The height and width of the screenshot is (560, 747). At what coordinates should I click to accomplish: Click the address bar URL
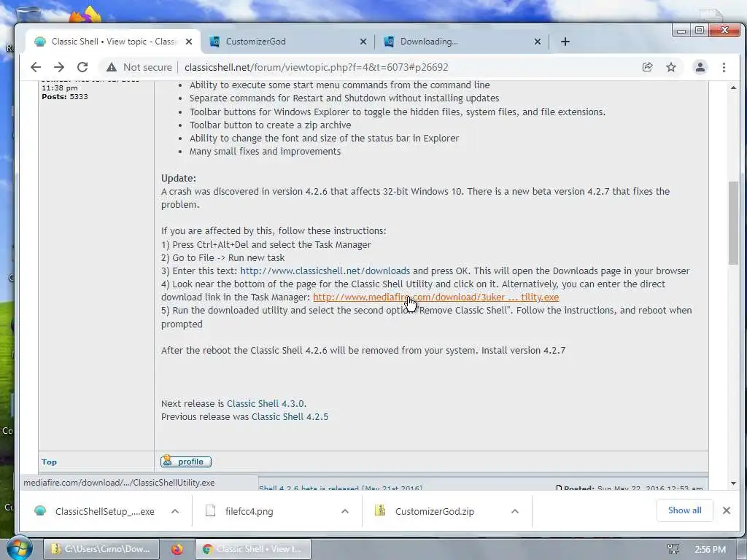(x=317, y=67)
